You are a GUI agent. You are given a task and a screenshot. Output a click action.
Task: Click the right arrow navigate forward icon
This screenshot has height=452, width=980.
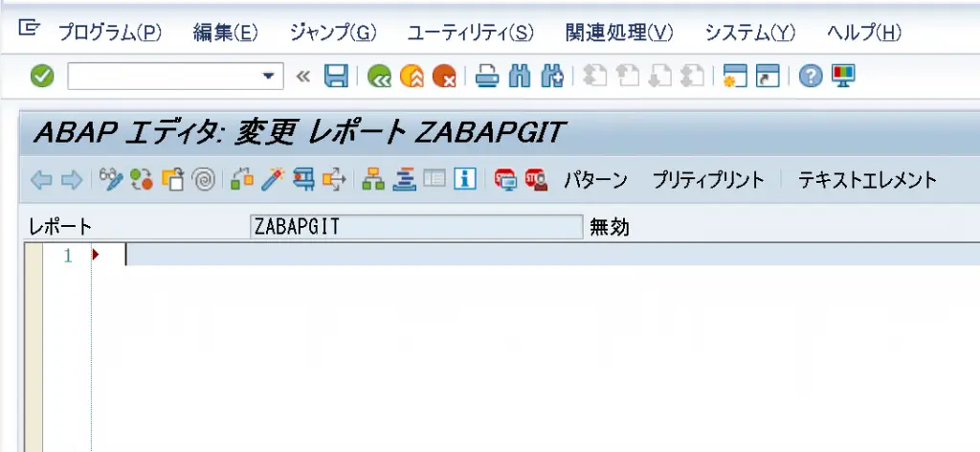tap(71, 181)
